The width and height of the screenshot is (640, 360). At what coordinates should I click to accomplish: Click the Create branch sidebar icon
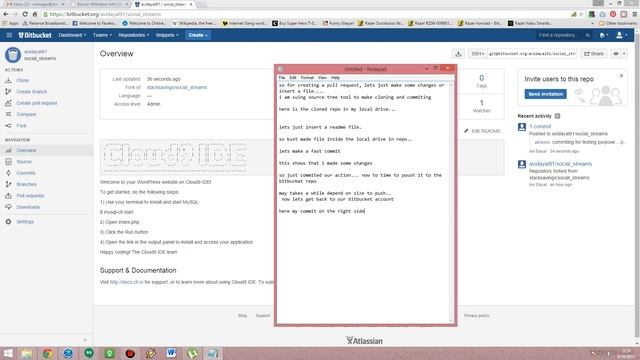click(x=8, y=91)
